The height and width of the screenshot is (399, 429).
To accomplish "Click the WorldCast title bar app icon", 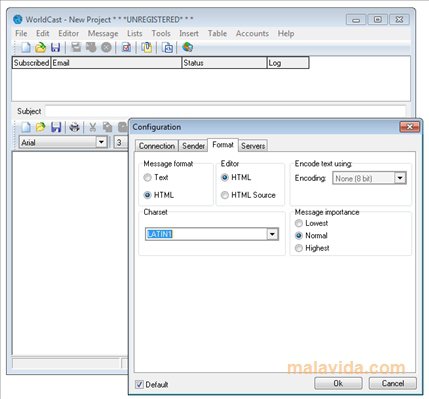I will click(x=18, y=20).
